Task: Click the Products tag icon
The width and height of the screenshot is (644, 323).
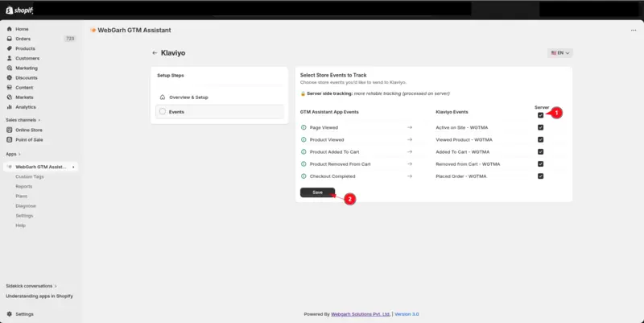Action: 10,48
